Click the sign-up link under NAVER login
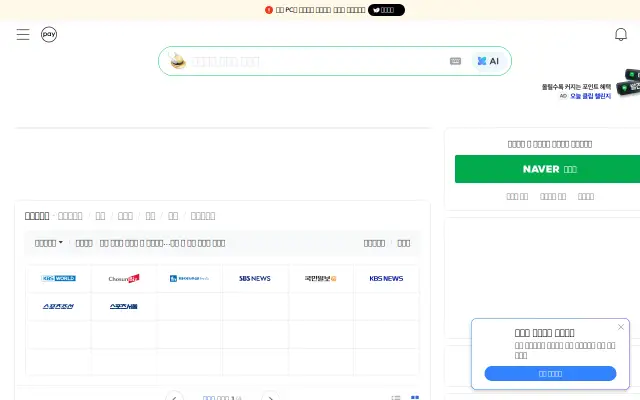 pyautogui.click(x=586, y=197)
